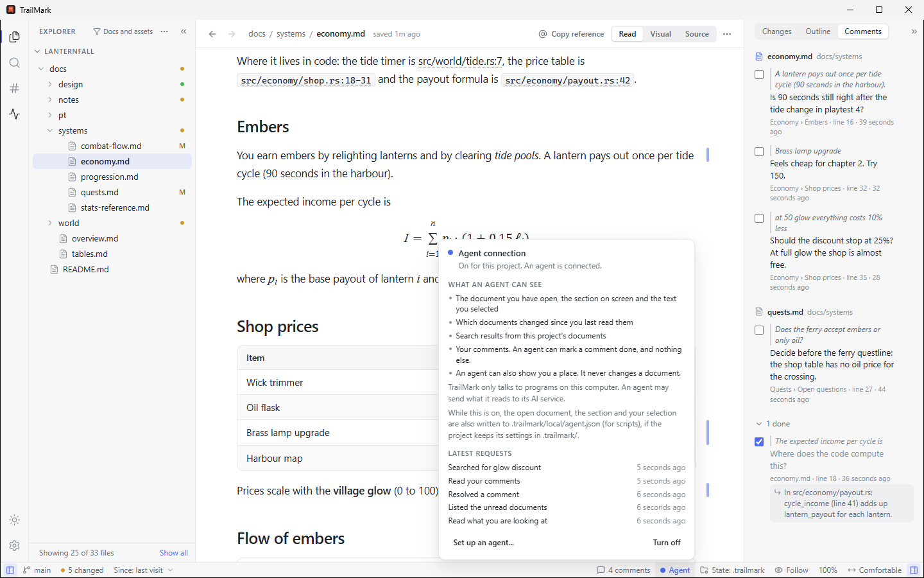924x578 pixels.
Task: Expand the world folder
Action: 50,223
